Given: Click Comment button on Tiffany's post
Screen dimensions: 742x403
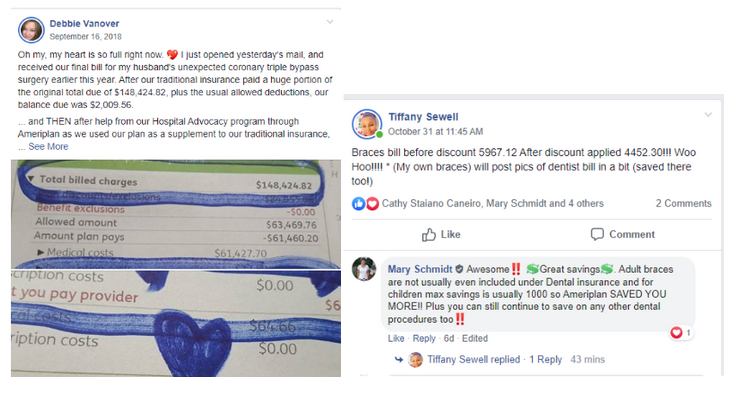Looking at the screenshot, I should (623, 234).
